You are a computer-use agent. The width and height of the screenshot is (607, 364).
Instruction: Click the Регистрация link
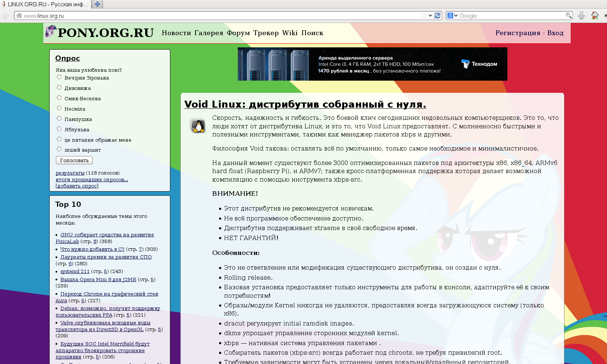pyautogui.click(x=518, y=33)
